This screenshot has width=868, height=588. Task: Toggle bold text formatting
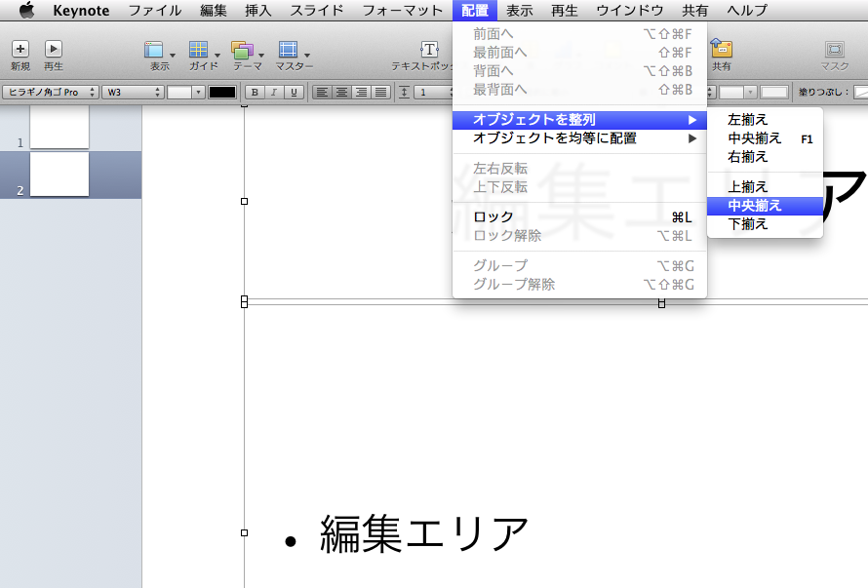pyautogui.click(x=255, y=92)
